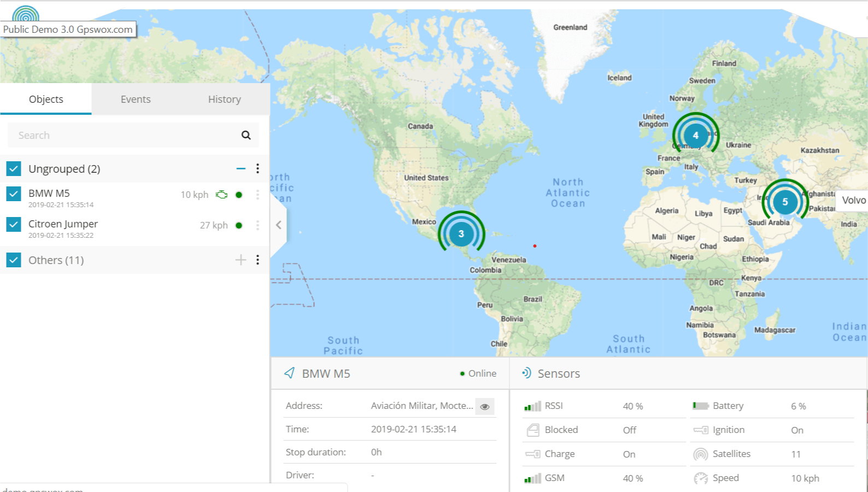Click the Blocked Off value

click(x=630, y=430)
